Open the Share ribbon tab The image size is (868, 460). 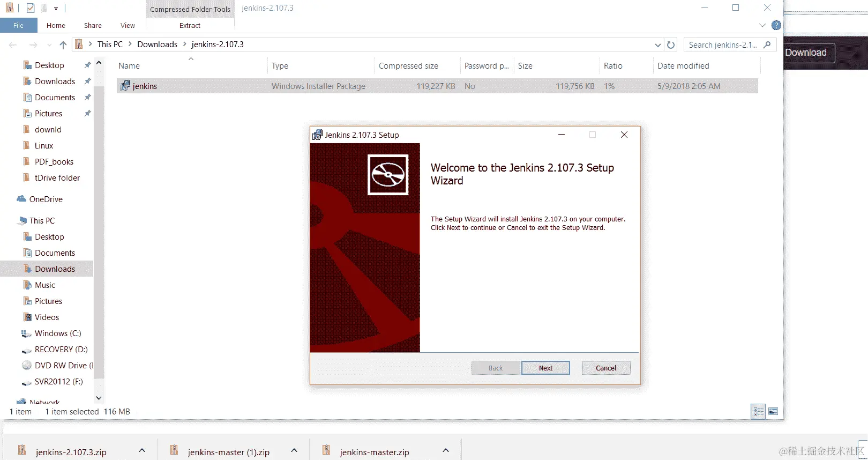point(93,25)
